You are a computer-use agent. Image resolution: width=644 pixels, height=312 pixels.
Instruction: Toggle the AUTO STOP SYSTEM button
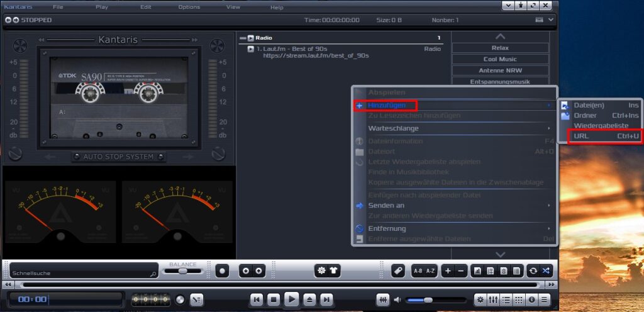(118, 157)
